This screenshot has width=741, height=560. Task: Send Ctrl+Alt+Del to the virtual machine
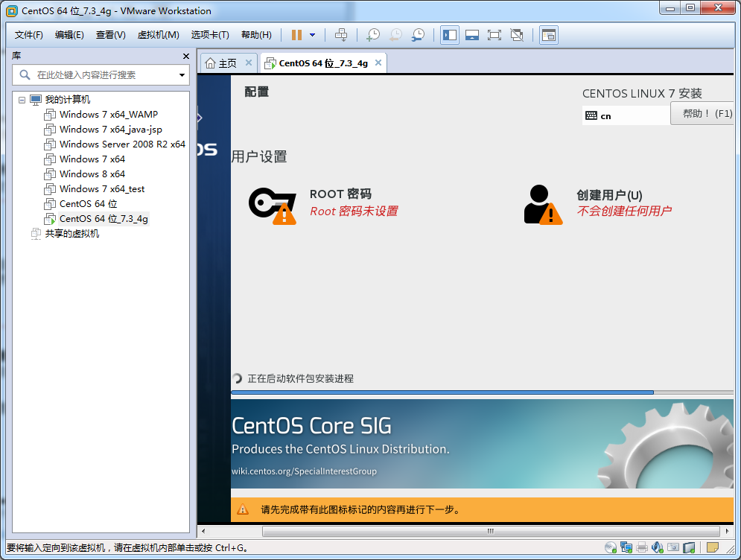click(x=341, y=35)
